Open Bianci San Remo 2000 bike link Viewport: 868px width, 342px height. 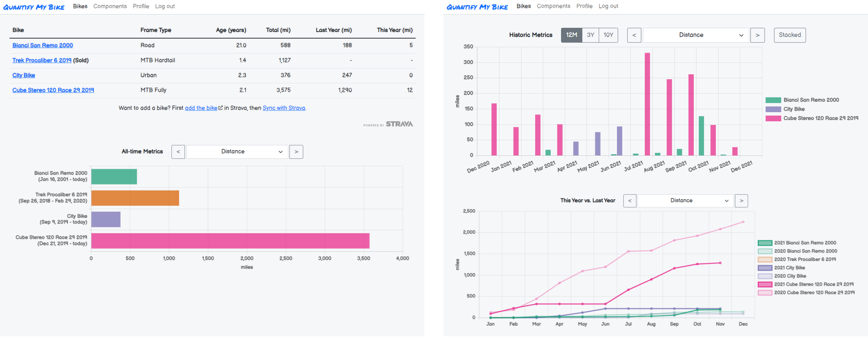[x=43, y=45]
